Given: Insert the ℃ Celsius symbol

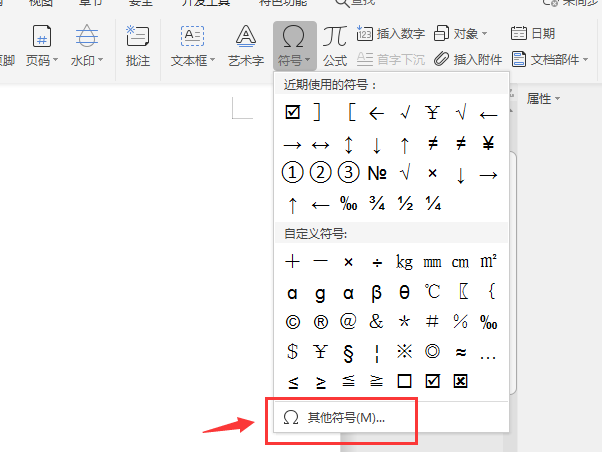Looking at the screenshot, I should 432,292.
